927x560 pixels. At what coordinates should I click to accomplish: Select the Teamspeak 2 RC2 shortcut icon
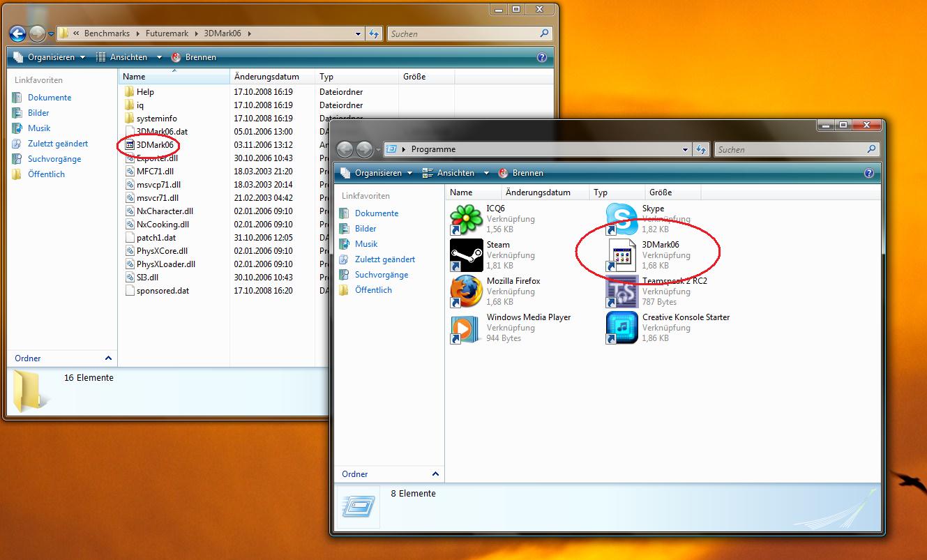tap(621, 292)
